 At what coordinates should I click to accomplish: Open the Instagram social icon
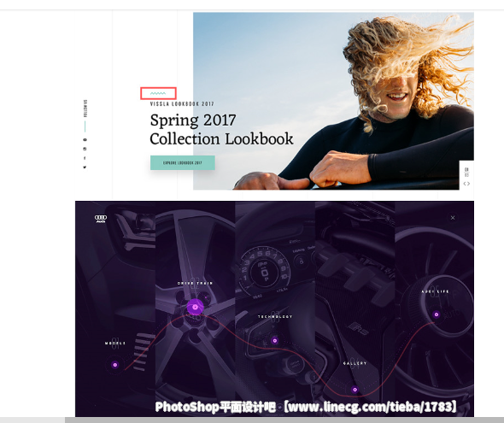click(x=85, y=149)
